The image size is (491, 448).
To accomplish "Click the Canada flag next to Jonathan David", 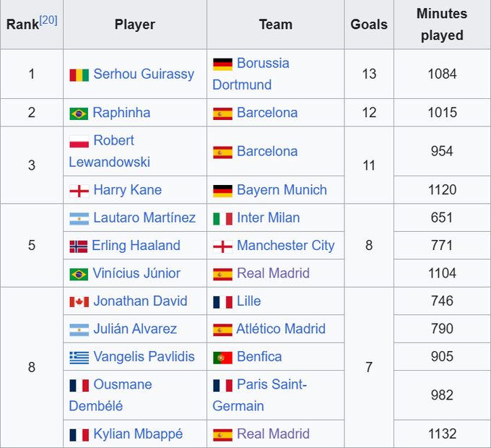I will tap(79, 302).
